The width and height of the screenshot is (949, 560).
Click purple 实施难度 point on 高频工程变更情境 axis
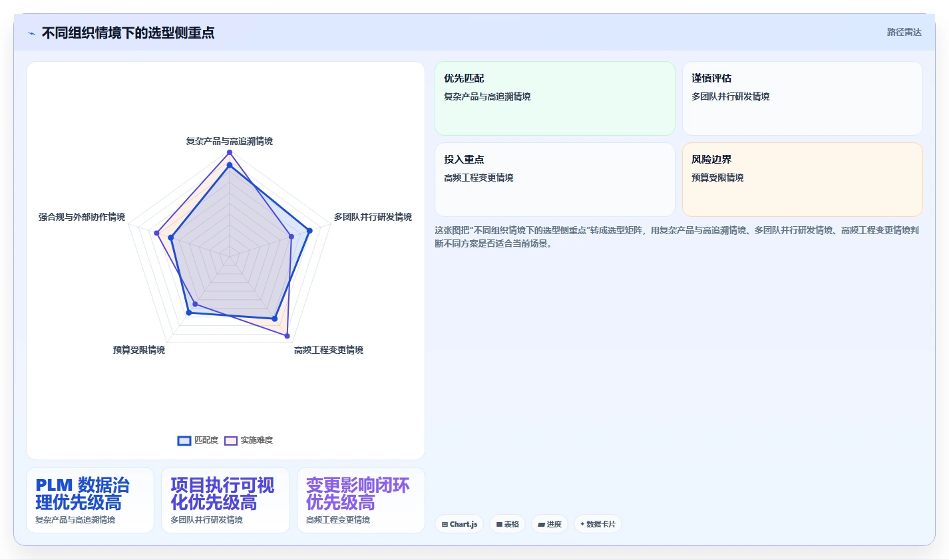click(287, 336)
